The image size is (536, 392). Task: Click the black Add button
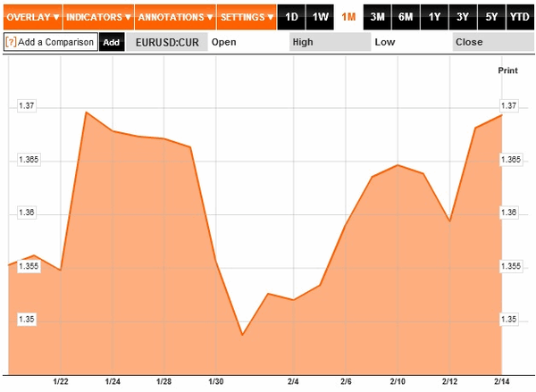click(x=112, y=42)
